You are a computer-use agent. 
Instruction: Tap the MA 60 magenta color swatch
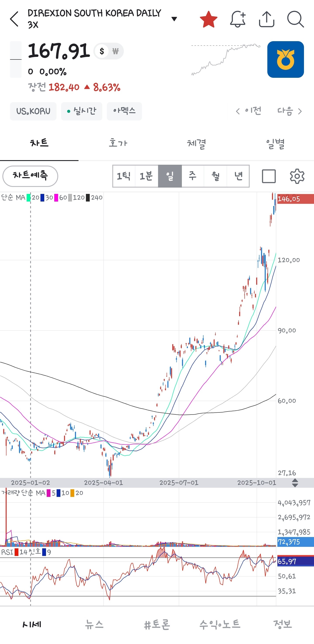click(x=56, y=198)
